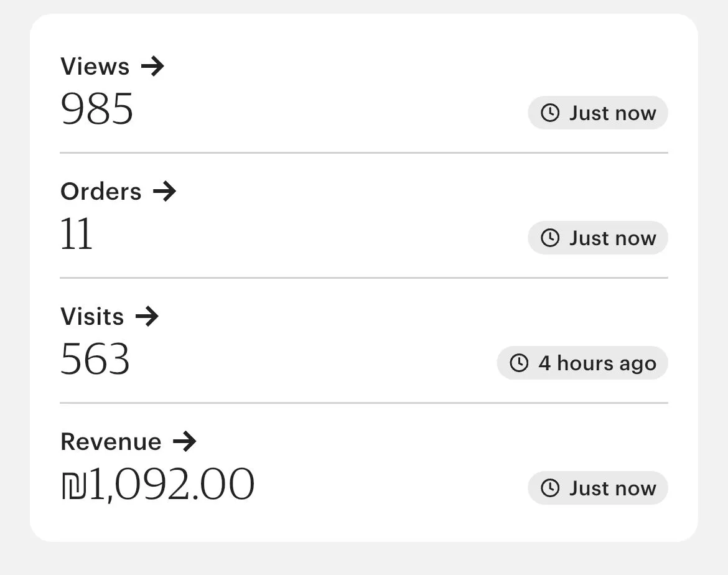Open the Visits stat link
Image resolution: width=728 pixels, height=575 pixels.
(x=92, y=316)
